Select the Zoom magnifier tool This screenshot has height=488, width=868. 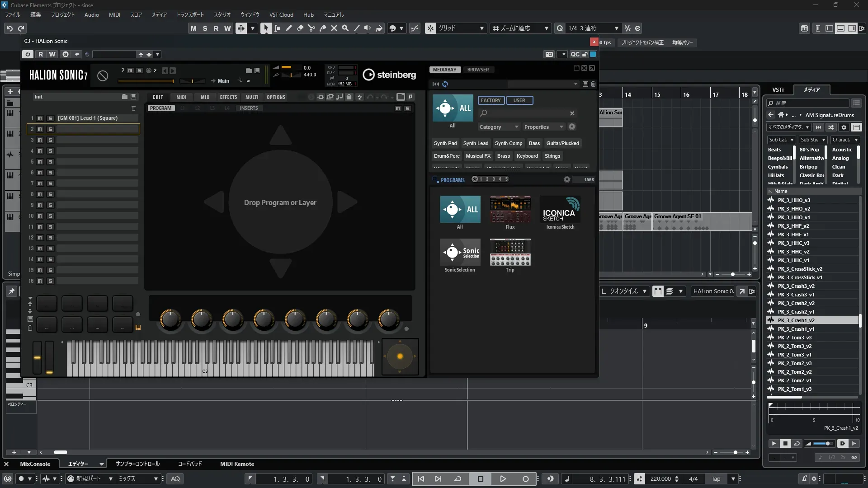point(345,28)
